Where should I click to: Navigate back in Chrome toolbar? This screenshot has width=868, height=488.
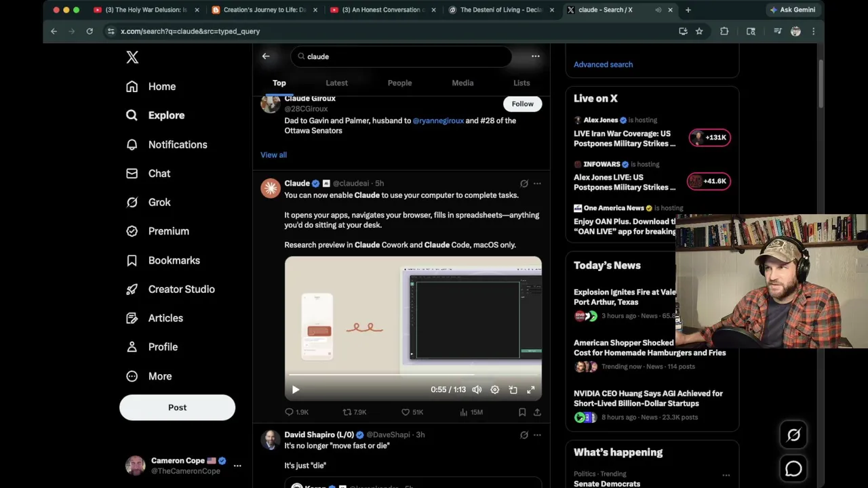(x=54, y=31)
